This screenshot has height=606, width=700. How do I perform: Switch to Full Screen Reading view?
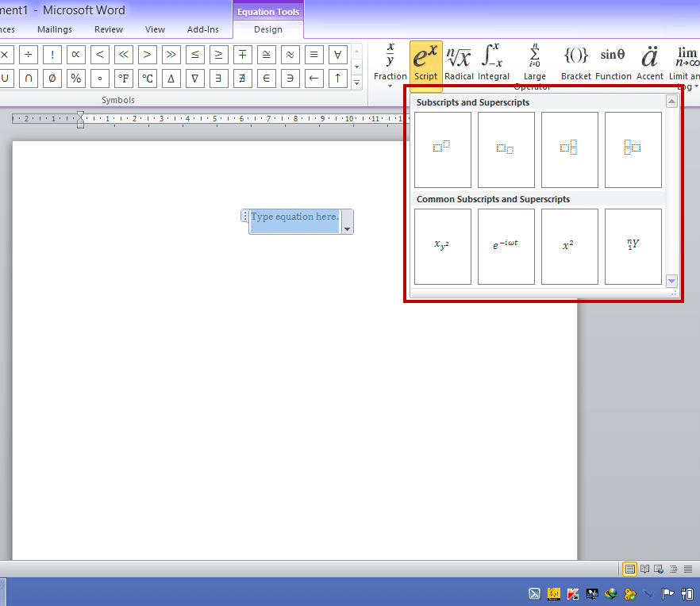[644, 569]
